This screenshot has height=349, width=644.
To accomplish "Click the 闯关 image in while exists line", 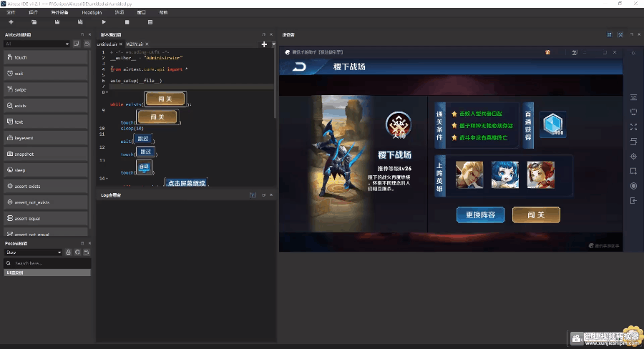I will (x=165, y=99).
